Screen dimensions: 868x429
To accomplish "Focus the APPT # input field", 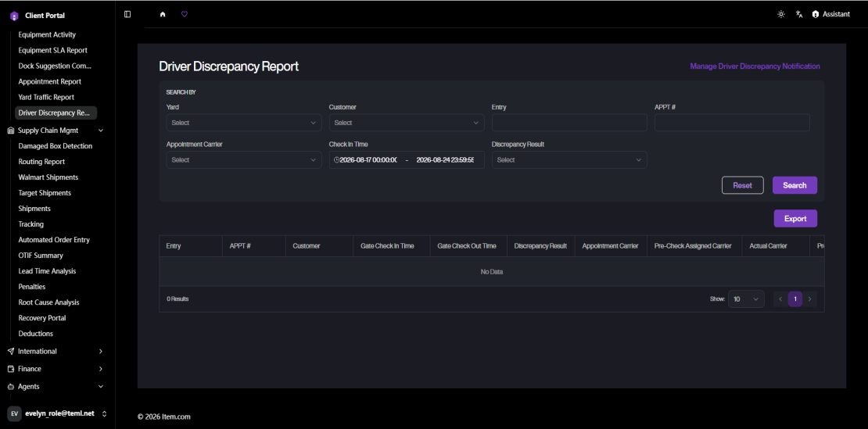I will [732, 123].
